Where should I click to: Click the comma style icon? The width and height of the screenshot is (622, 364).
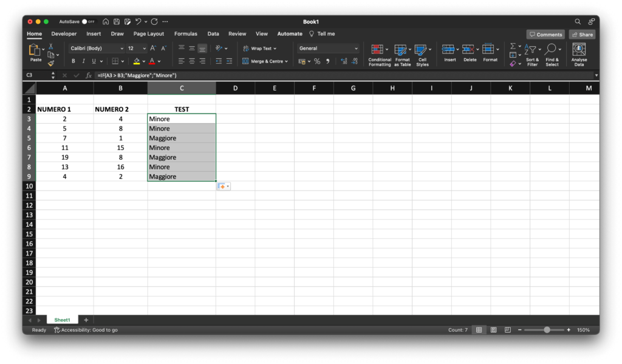pos(327,61)
